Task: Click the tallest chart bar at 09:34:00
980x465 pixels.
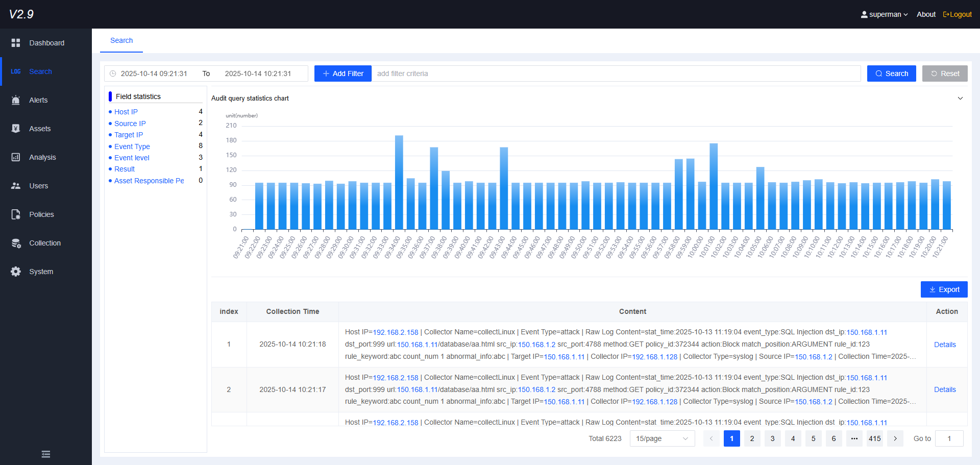Action: [399, 182]
